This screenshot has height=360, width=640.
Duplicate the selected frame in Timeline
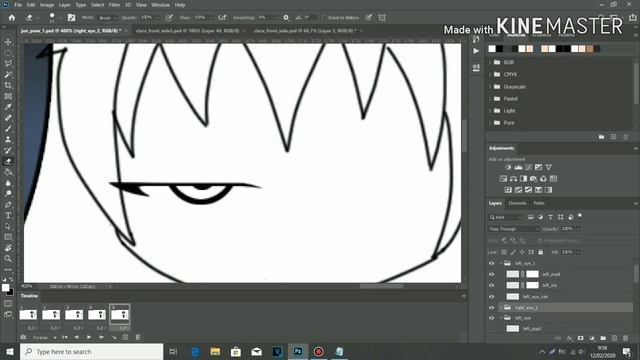tap(126, 337)
